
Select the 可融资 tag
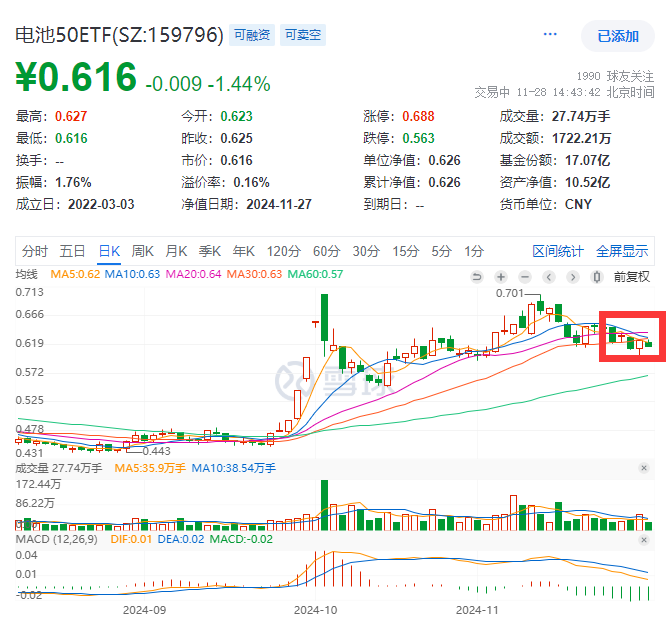[x=252, y=35]
